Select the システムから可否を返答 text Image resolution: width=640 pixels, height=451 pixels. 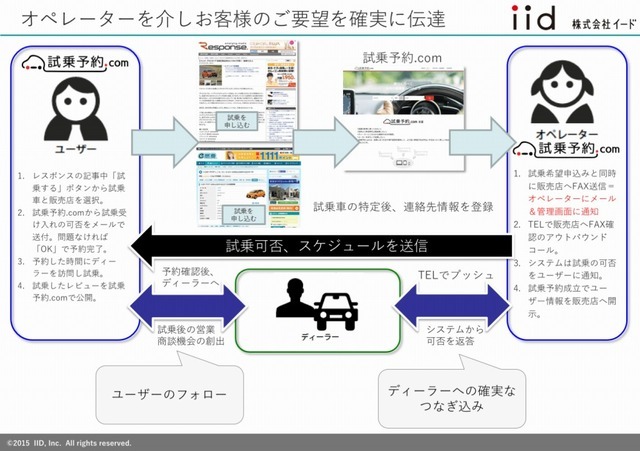coord(455,335)
